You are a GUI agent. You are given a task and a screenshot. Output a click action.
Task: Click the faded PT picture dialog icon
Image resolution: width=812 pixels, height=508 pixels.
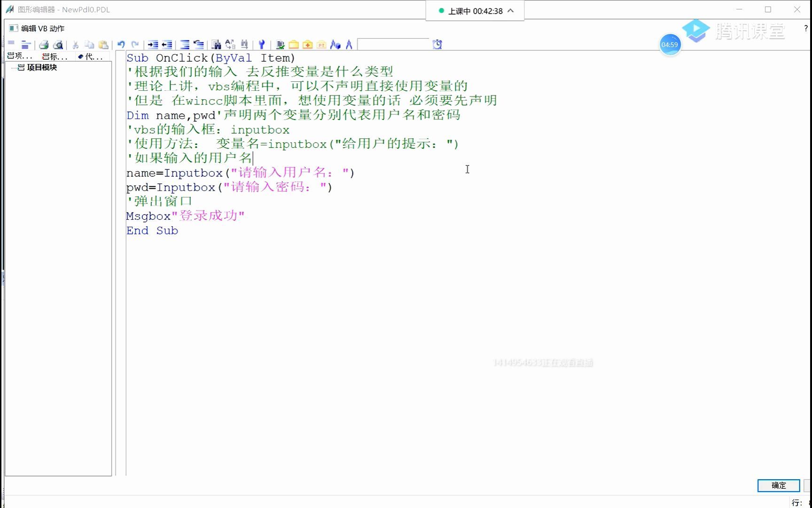coord(321,45)
